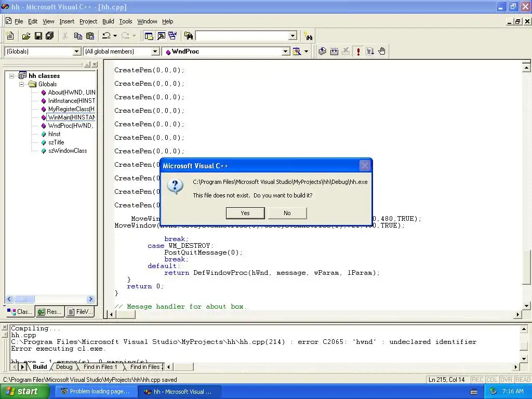Click Yes to build hh.exe
This screenshot has height=399, width=532.
245,213
